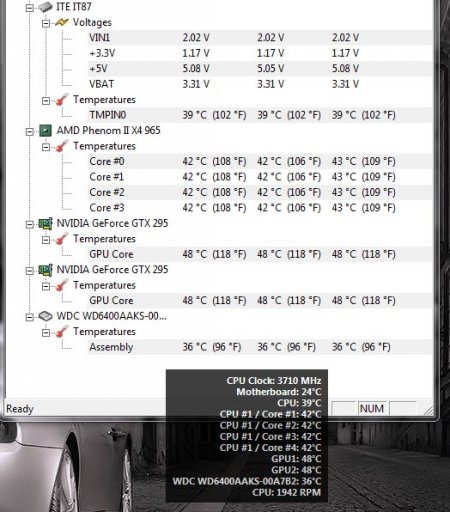Click the NUM status bar indicator
Image resolution: width=450 pixels, height=512 pixels.
pos(372,408)
